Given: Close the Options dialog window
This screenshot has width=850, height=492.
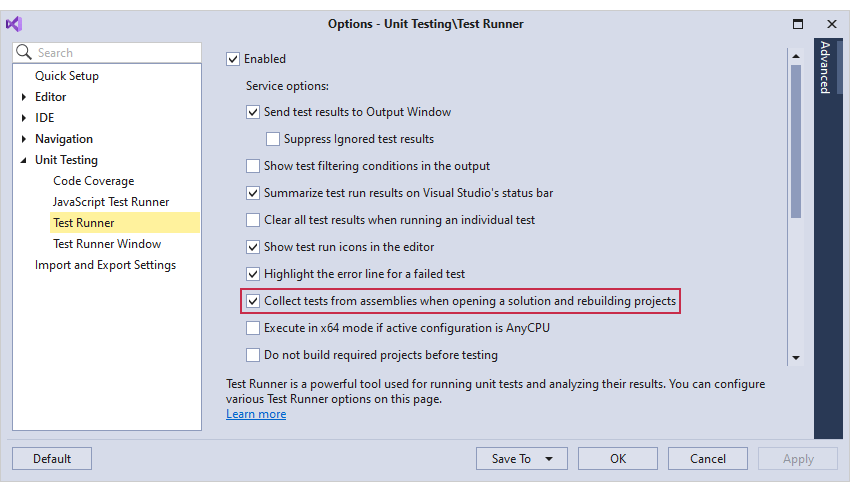Looking at the screenshot, I should click(831, 24).
